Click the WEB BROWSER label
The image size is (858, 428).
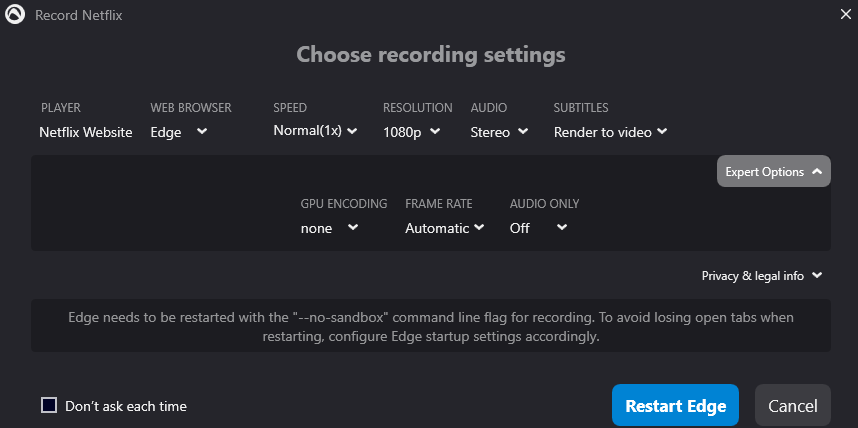click(191, 108)
